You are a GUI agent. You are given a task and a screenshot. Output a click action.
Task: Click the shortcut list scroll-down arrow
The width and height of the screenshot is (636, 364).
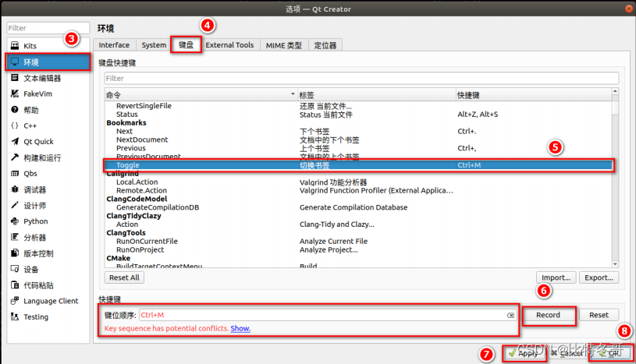point(615,264)
